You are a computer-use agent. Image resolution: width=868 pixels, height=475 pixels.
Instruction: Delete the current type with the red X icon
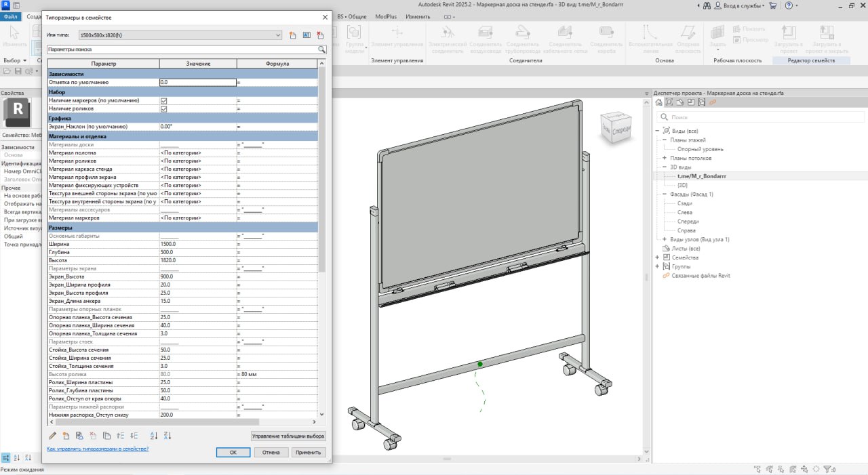(x=320, y=35)
